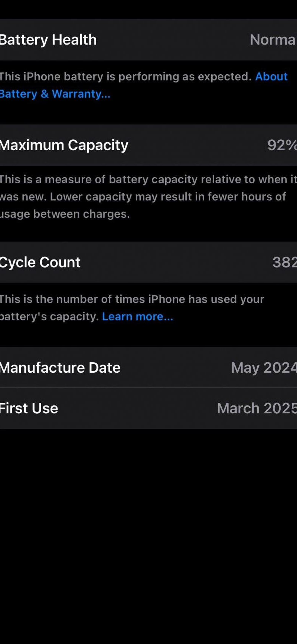Tap the 92% maximum capacity value
Screen dimensions: 297x644
[x=281, y=145]
